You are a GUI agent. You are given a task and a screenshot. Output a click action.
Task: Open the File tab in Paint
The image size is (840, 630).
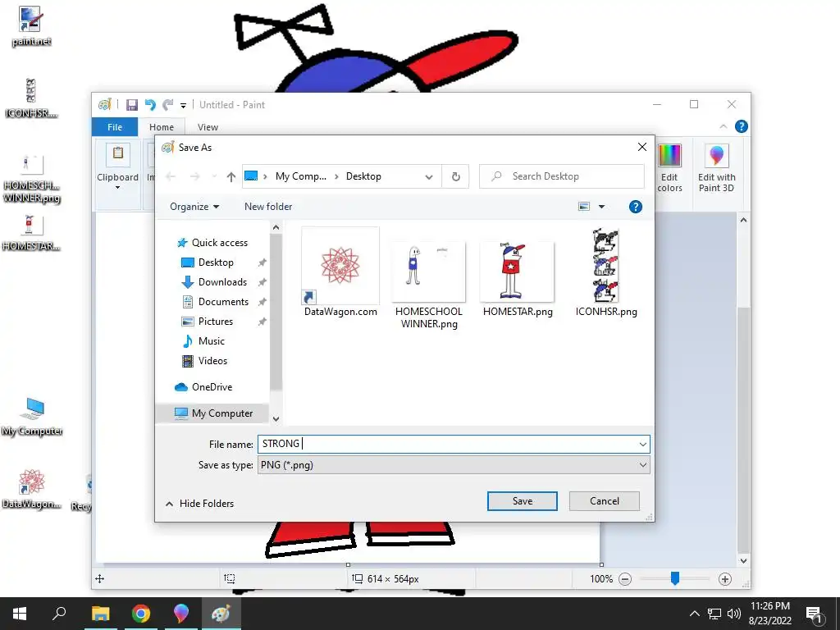coord(115,127)
